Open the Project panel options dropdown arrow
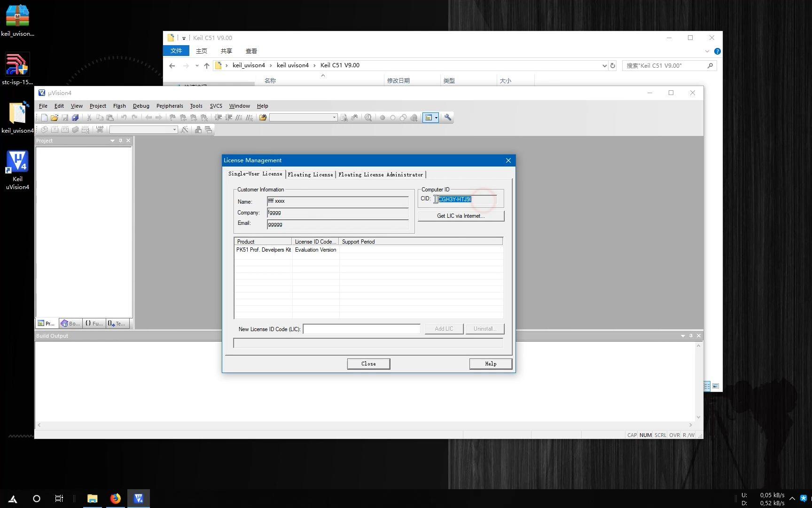This screenshot has height=508, width=812. [112, 141]
